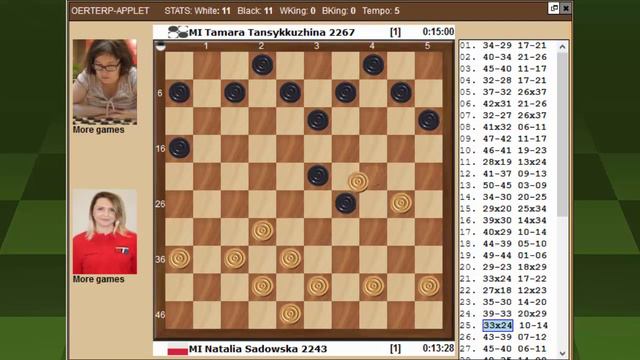Pick the white piece on square 38

[x=290, y=258]
